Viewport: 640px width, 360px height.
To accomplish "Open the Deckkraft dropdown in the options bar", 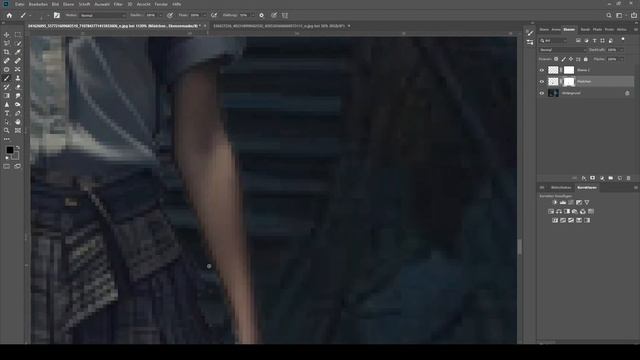I will (160, 15).
